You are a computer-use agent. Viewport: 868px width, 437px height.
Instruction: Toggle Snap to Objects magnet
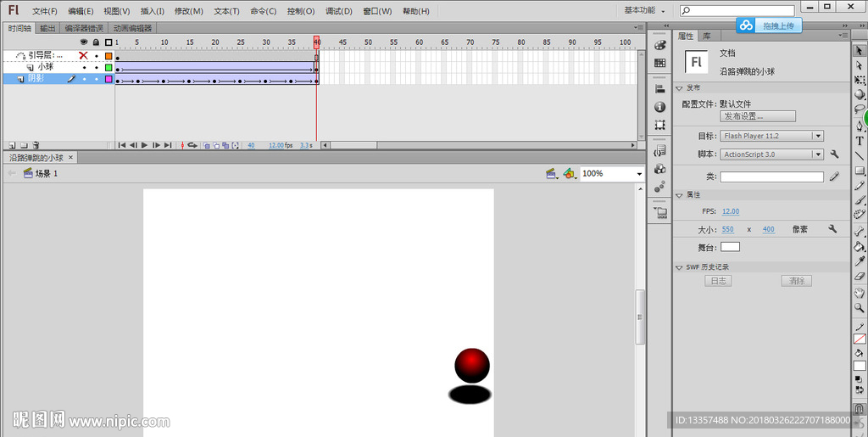(860, 408)
